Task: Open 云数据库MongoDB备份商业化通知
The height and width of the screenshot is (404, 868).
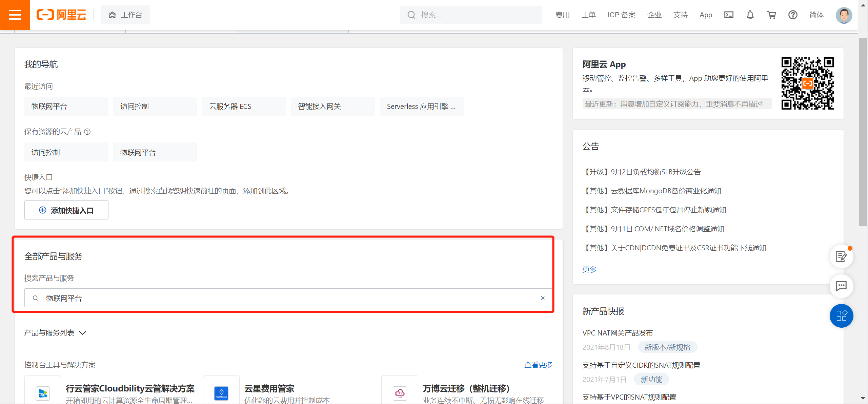Action: (651, 191)
